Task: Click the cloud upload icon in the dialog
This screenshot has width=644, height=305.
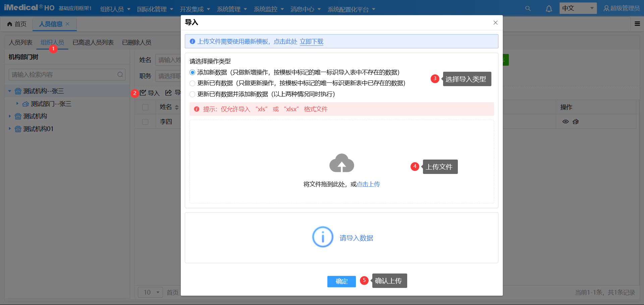Action: [341, 163]
